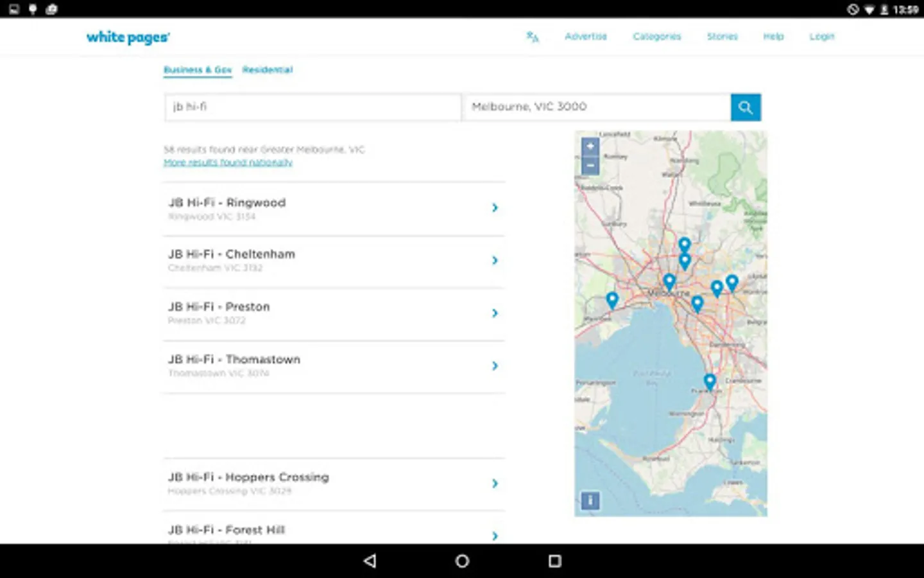Open the Thomastown result chevron
The height and width of the screenshot is (578, 924).
(495, 365)
